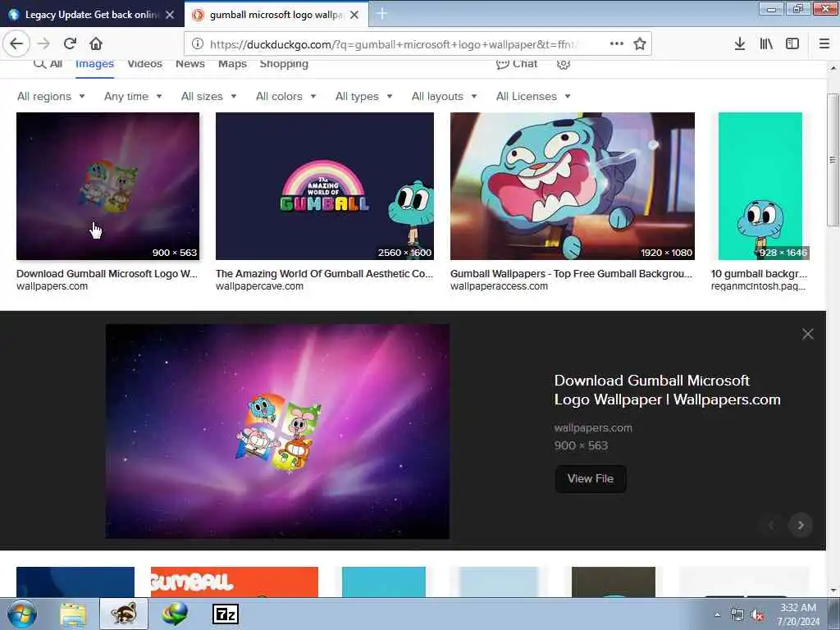This screenshot has width=840, height=630.
Task: Launch the globe download manager taskbar icon
Action: tap(175, 614)
